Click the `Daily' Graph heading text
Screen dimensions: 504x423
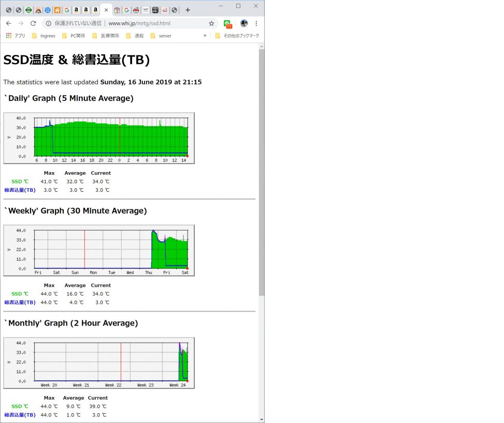tap(68, 98)
